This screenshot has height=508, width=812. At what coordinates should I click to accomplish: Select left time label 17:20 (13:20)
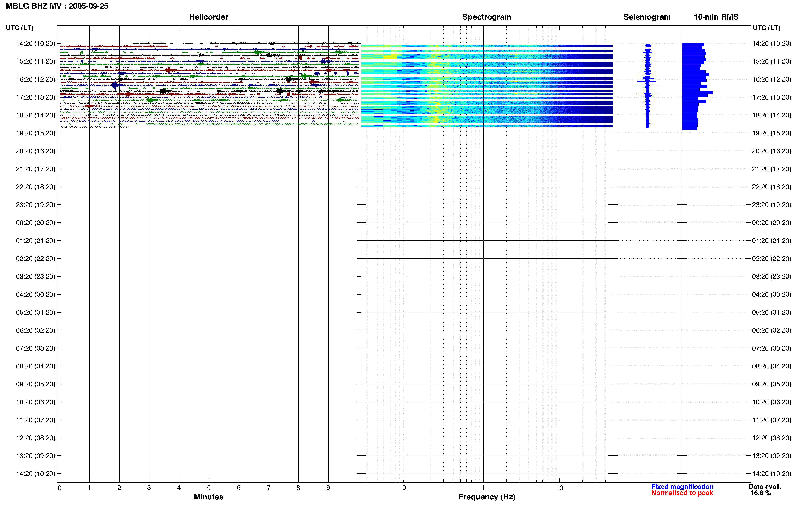(x=36, y=97)
